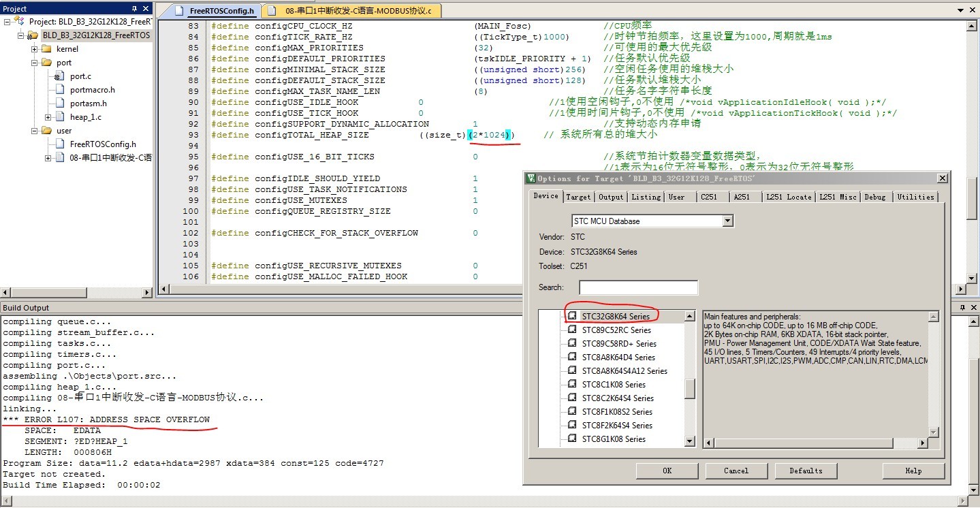Click Project panel horizontal scrollbar right arrow
Screen dimensions: 980x508
point(147,292)
